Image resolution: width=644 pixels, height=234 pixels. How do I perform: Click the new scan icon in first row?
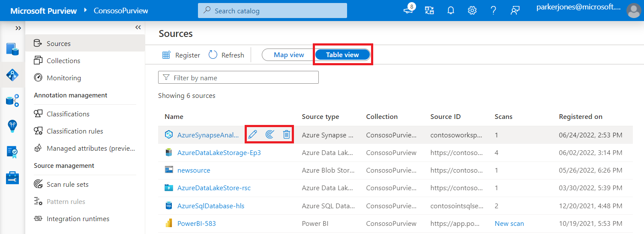270,135
